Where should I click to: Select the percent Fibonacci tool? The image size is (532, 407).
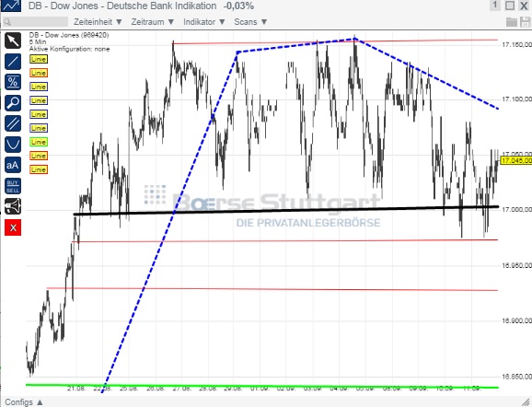(x=13, y=82)
